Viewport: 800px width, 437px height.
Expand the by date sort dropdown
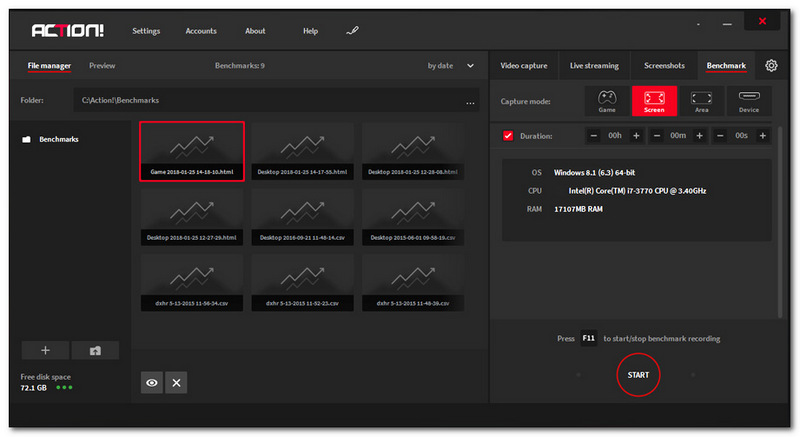[x=470, y=66]
